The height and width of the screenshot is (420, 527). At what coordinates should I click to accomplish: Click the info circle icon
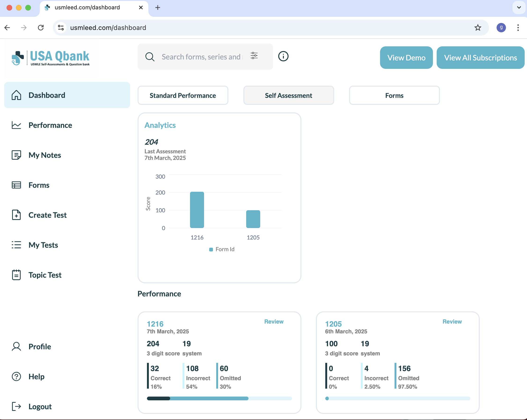(x=283, y=56)
